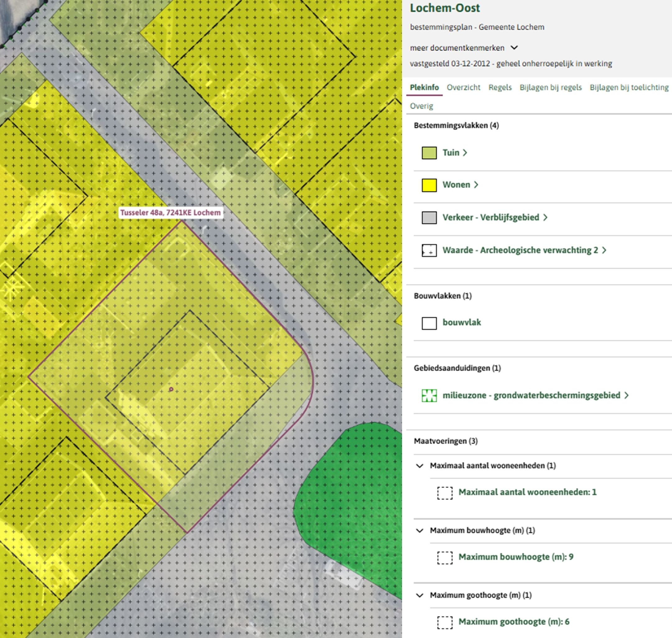
Task: Collapse the Maximaal aantal wooneenheden section
Action: click(420, 466)
